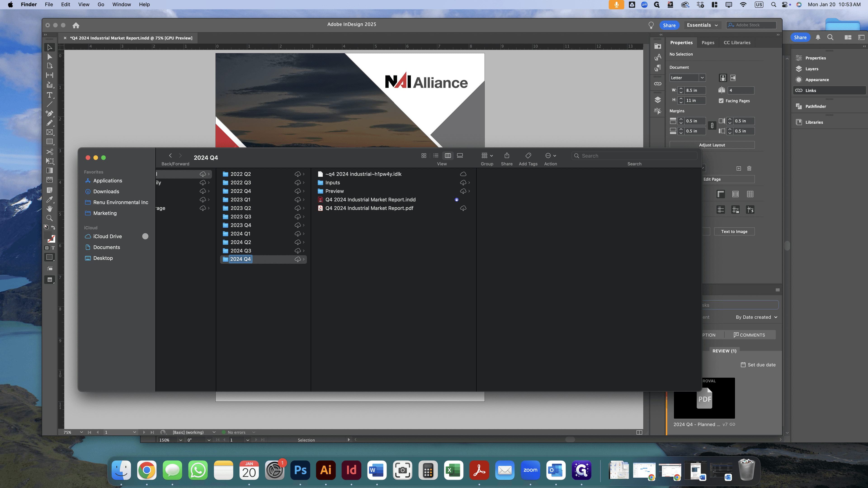
Task: Select the Line tool
Action: click(50, 104)
